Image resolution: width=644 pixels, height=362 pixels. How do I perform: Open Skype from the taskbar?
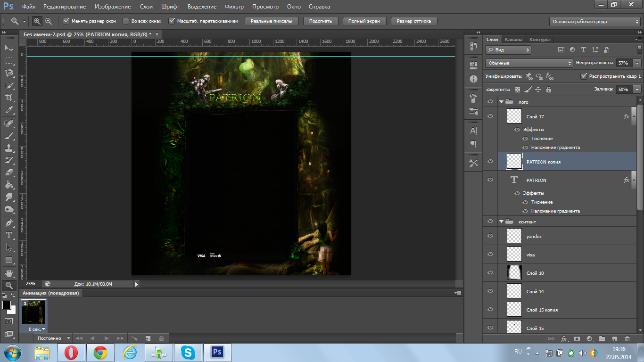(188, 352)
